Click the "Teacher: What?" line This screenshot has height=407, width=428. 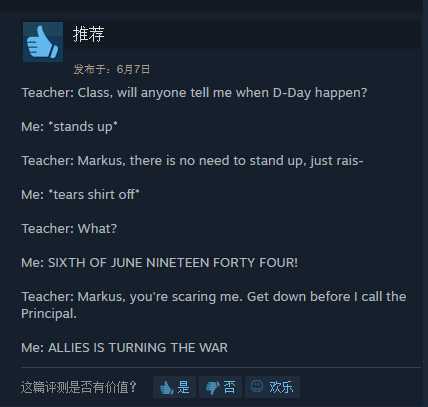point(69,229)
